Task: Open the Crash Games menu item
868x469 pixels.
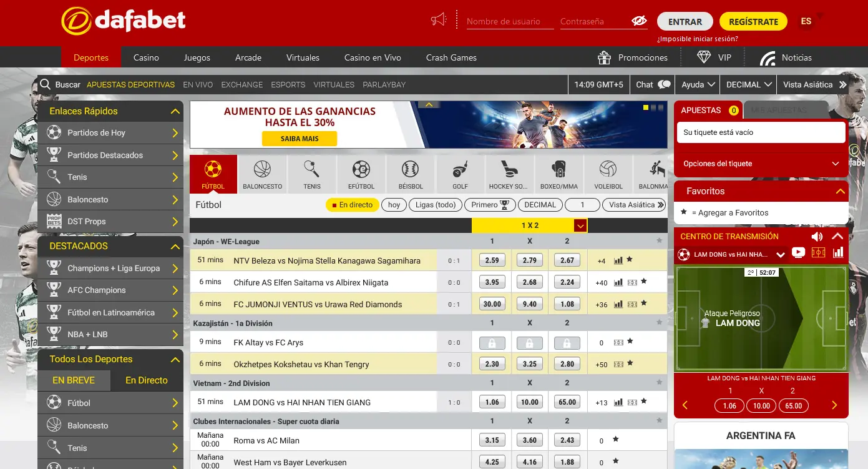Action: pos(451,57)
